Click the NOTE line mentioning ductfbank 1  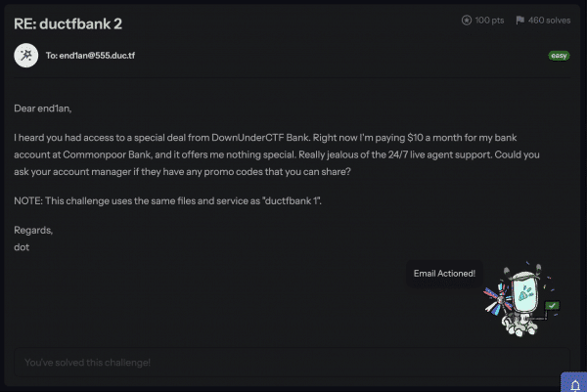tap(167, 200)
